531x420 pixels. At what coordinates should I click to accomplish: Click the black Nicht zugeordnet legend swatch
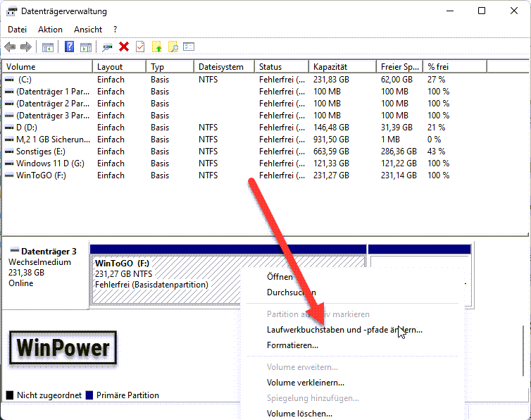pyautogui.click(x=10, y=395)
